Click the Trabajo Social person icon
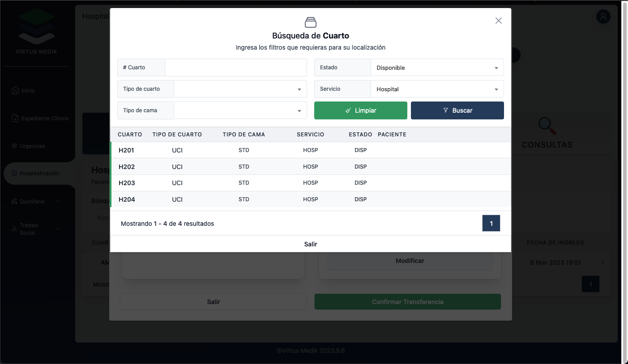Screen dimensions: 628x364 click(x=14, y=229)
